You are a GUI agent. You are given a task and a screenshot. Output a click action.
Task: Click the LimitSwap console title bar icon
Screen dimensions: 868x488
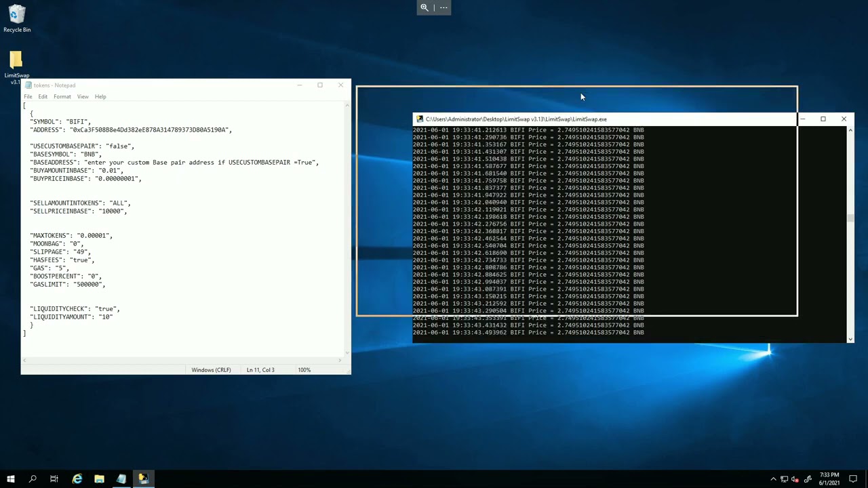click(420, 119)
